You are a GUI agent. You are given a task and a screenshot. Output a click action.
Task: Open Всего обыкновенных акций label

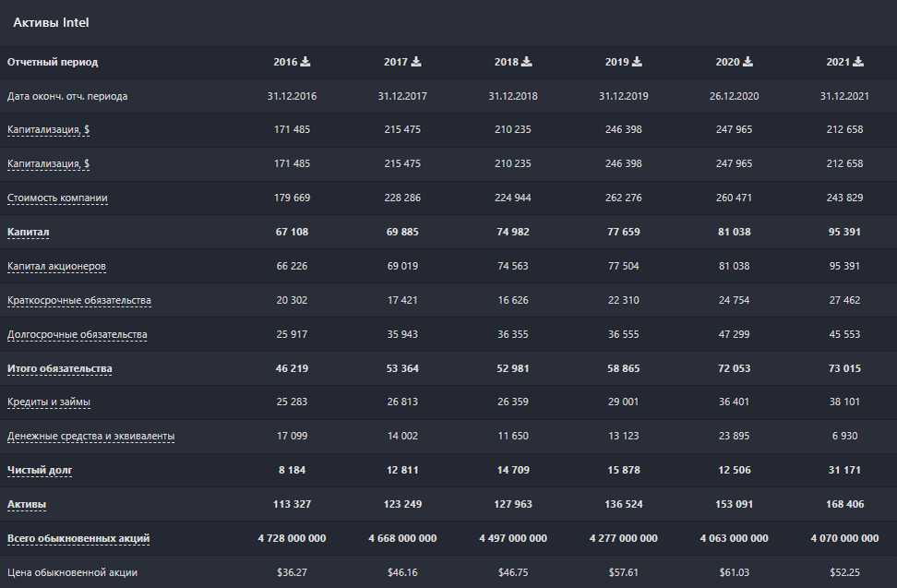[78, 538]
